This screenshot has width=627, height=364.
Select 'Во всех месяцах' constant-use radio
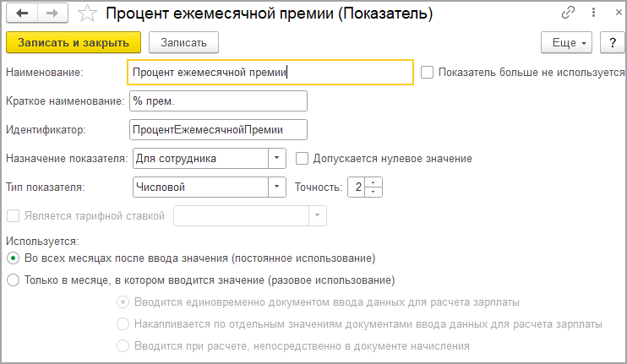tap(13, 258)
